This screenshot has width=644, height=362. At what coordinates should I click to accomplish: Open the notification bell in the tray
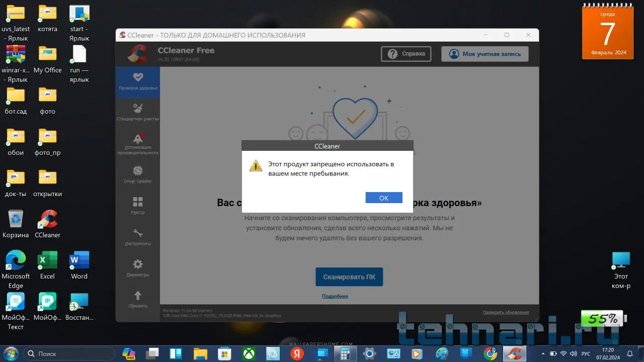point(630,353)
